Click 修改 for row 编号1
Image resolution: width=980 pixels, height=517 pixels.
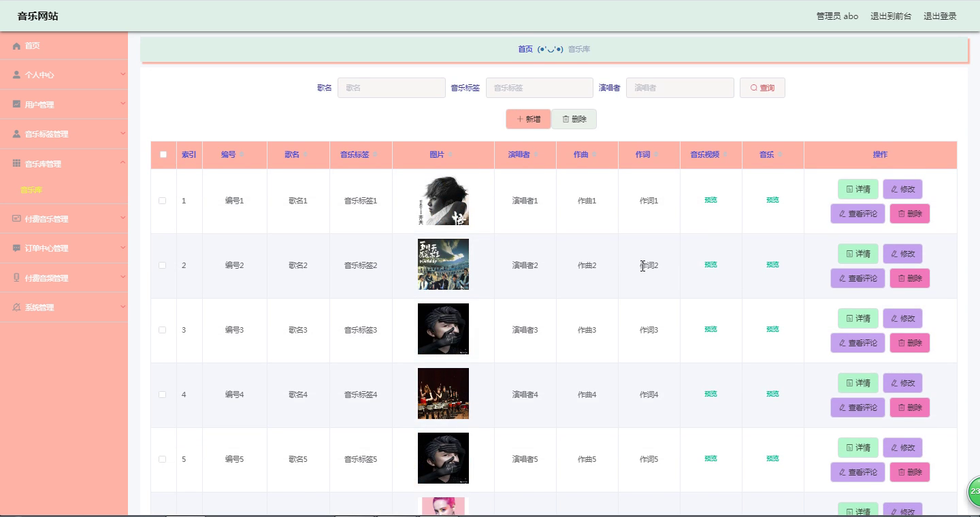[x=902, y=189]
